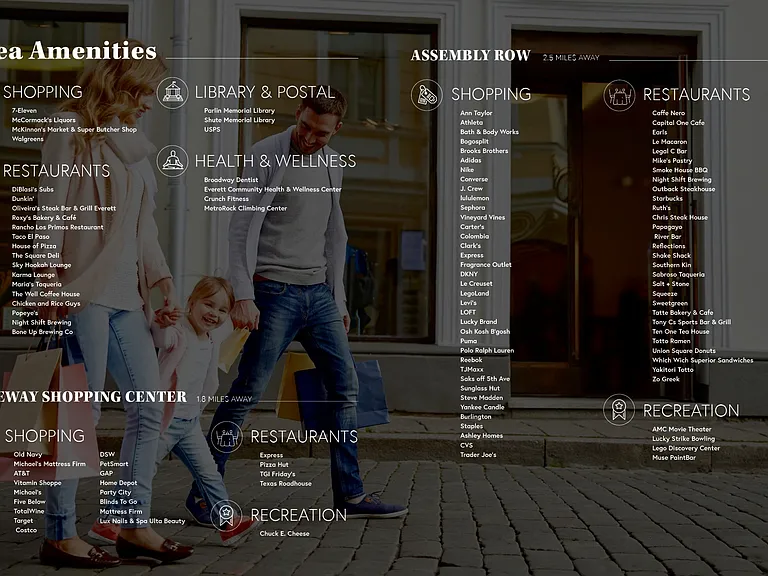The image size is (768, 576).
Task: Click 'Walgreens' entry
Action: point(27,139)
